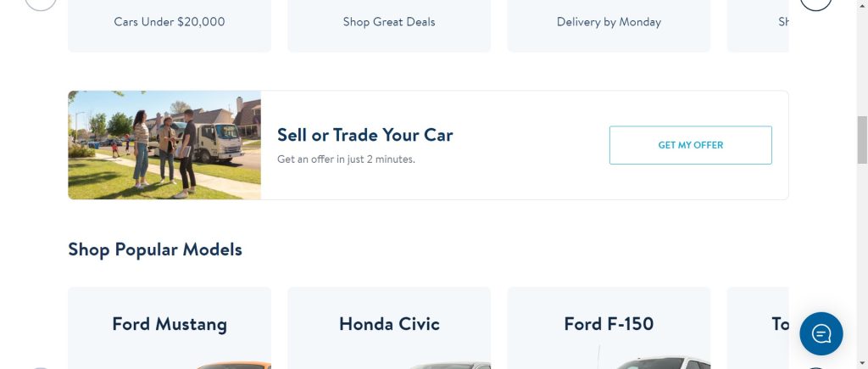Click the orange Ford Mustang car image
Screen dimensions: 868x369
pos(237,365)
